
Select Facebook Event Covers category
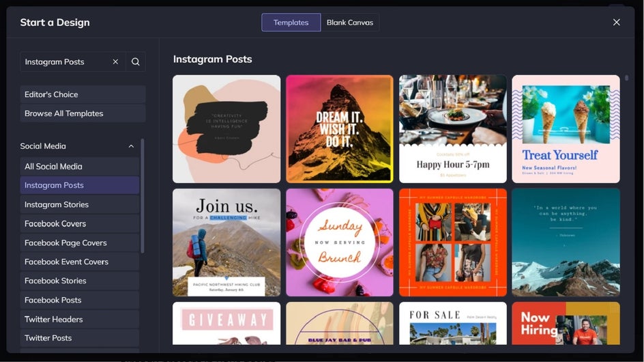(80, 262)
